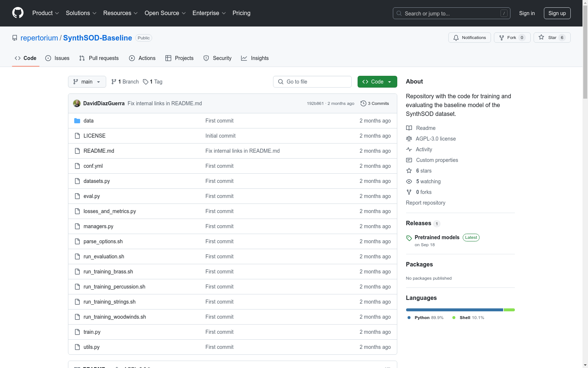588x368 pixels.
Task: Click the data folder icon
Action: pos(77,121)
